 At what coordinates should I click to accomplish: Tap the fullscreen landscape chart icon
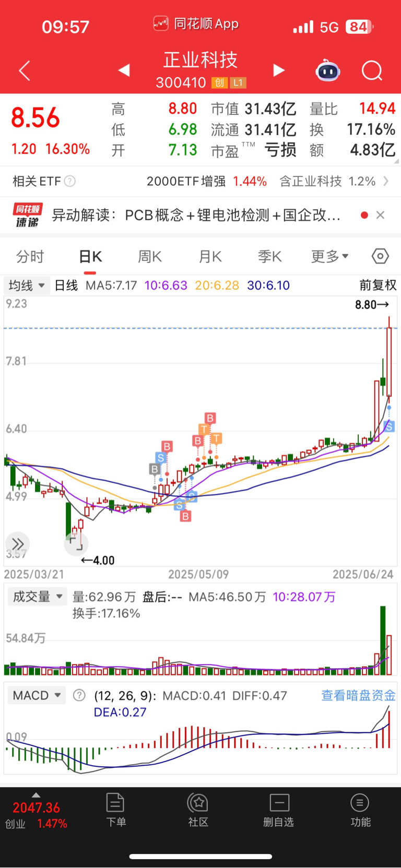pyautogui.click(x=76, y=544)
